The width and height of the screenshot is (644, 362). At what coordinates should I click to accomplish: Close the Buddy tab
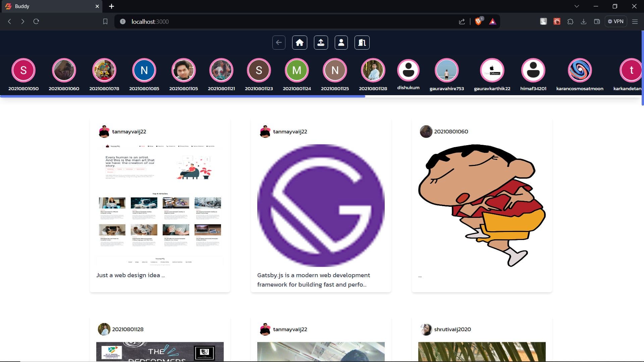click(97, 6)
